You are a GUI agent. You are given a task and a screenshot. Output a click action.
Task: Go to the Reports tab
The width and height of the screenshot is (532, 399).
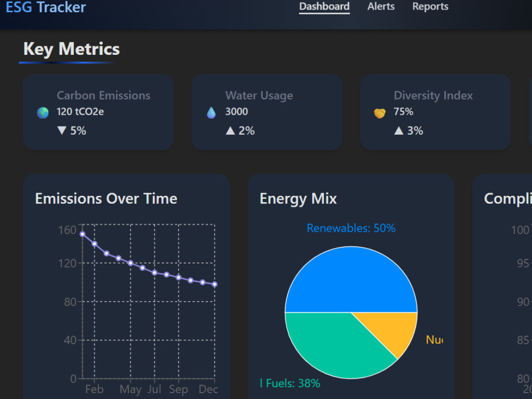(x=430, y=6)
